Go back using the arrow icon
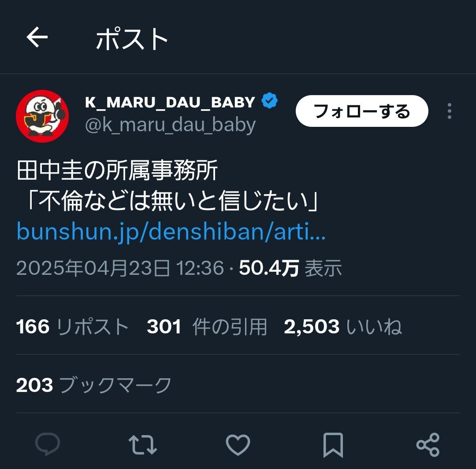The width and height of the screenshot is (476, 469). pos(37,37)
